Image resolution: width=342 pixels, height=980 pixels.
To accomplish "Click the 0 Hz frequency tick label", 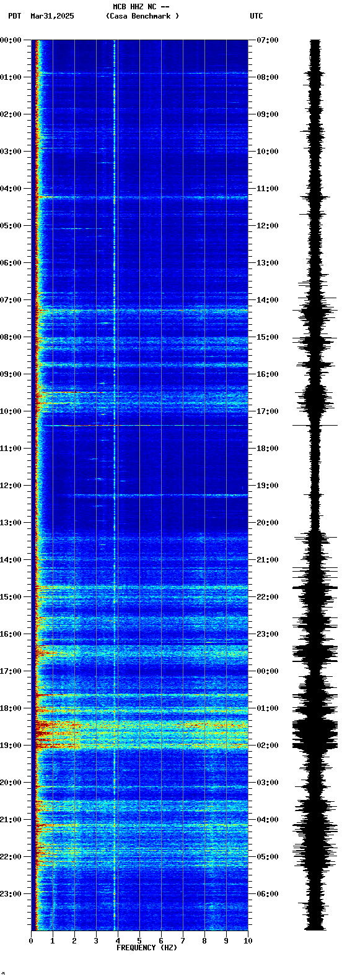I will [x=31, y=941].
